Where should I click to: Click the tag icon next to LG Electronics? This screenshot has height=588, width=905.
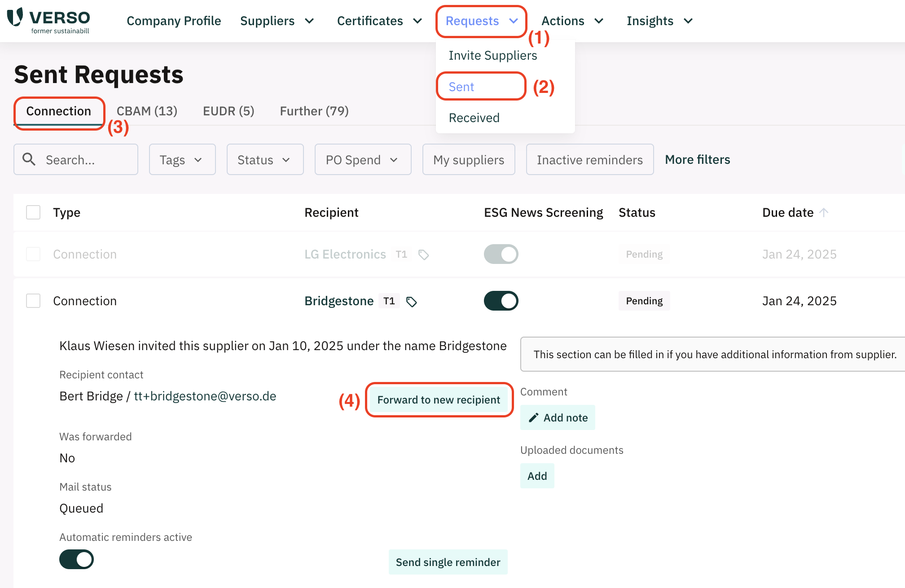(x=423, y=255)
